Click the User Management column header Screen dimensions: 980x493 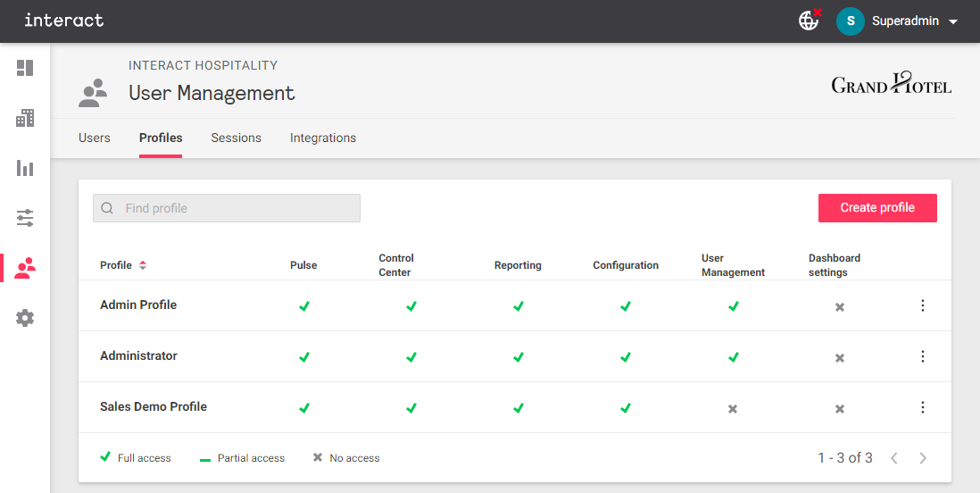point(733,265)
